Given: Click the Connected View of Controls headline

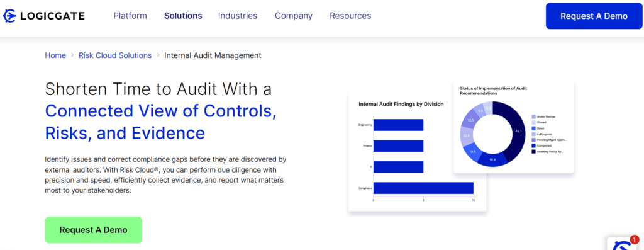Looking at the screenshot, I should click(160, 111).
